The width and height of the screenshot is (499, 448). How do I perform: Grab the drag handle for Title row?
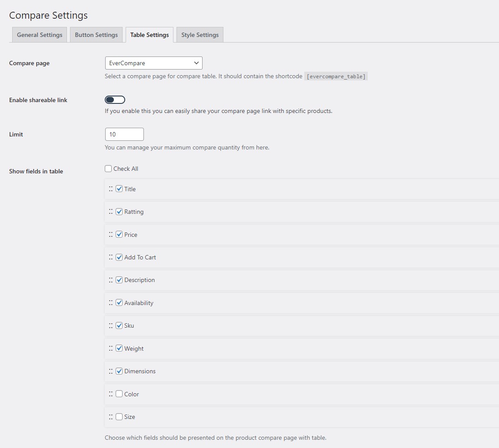tap(111, 189)
